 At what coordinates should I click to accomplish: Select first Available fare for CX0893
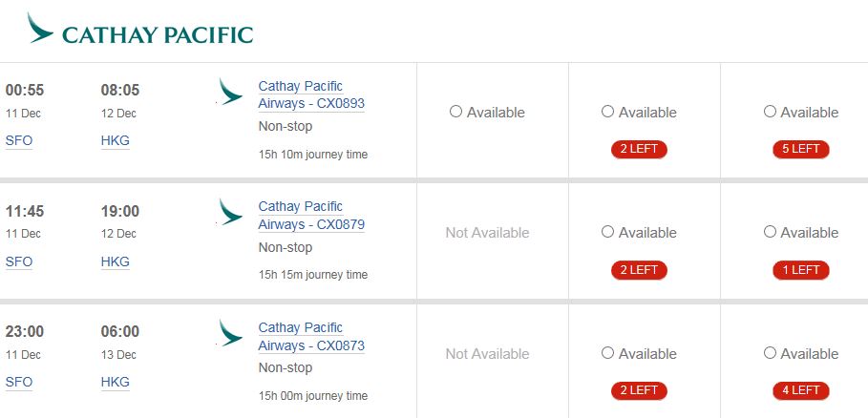pyautogui.click(x=456, y=112)
